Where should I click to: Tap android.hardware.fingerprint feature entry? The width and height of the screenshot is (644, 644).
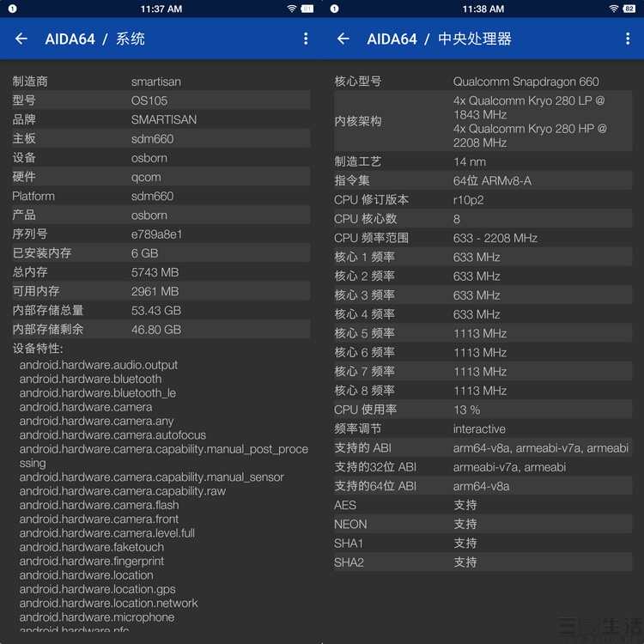(92, 561)
